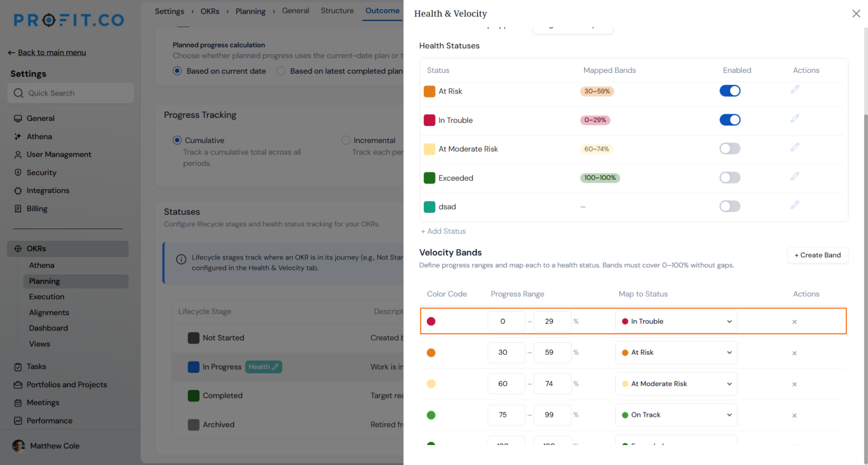The height and width of the screenshot is (465, 868).
Task: Enable the dsad status toggle
Action: click(x=729, y=206)
